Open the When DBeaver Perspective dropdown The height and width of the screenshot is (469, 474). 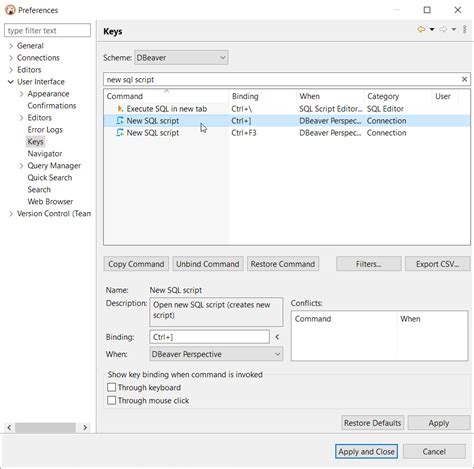point(216,354)
